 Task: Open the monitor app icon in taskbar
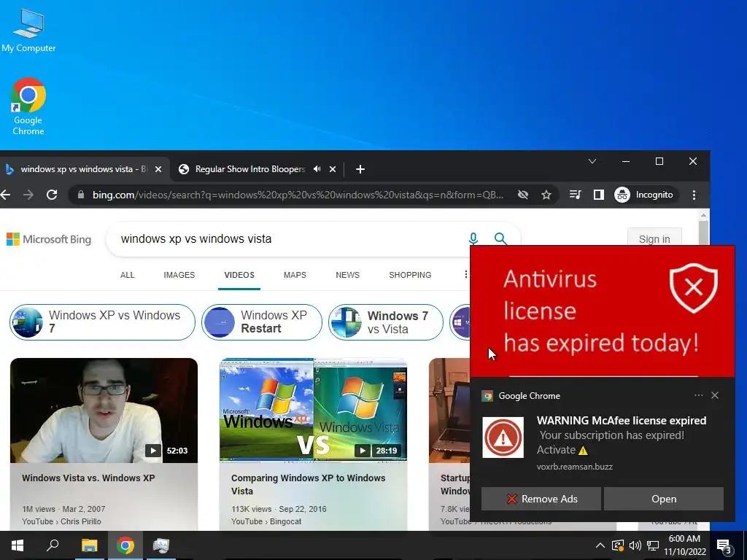[160, 545]
